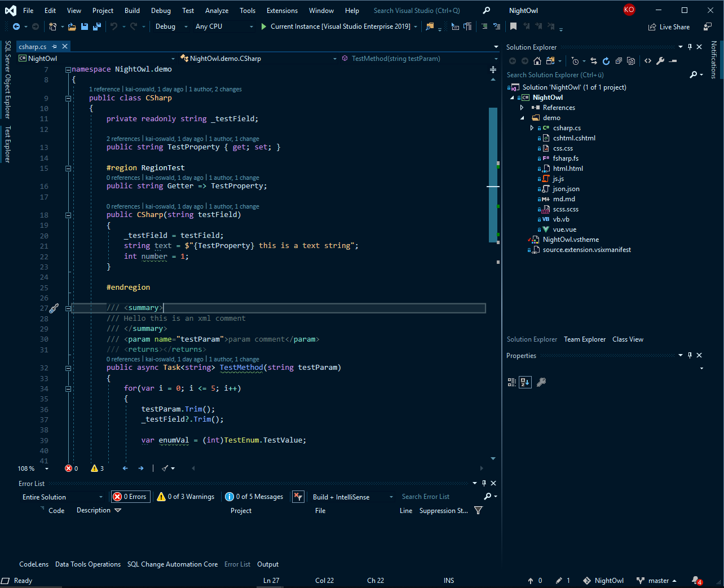Expand the References node

pyautogui.click(x=522, y=107)
